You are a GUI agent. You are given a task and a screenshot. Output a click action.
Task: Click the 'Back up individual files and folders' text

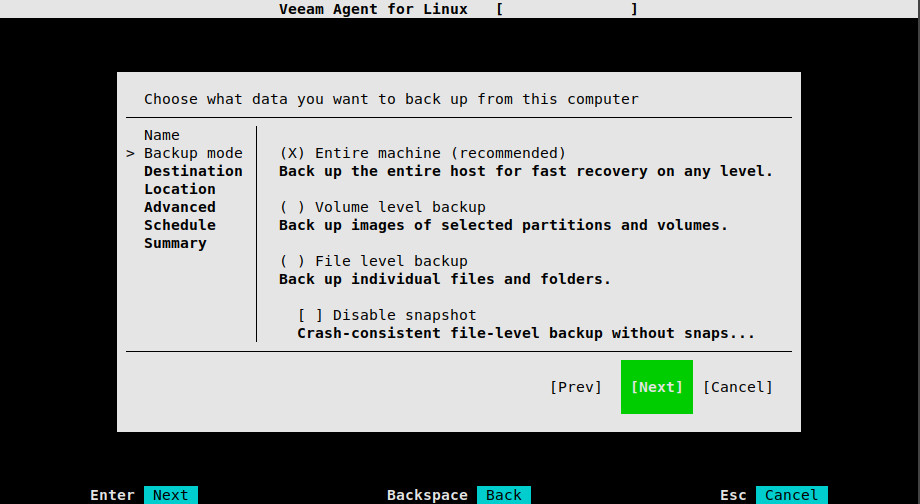click(445, 279)
